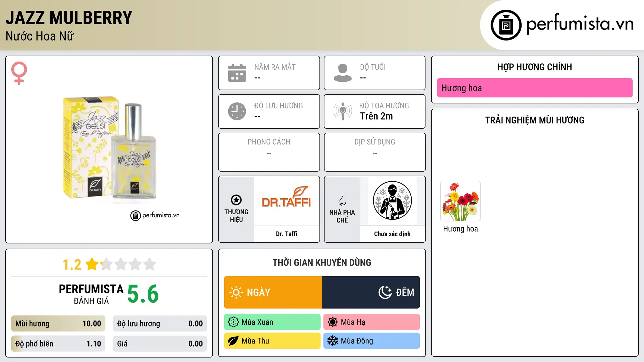Select the Mùa Thu season button
This screenshot has width=644, height=362.
(x=272, y=341)
